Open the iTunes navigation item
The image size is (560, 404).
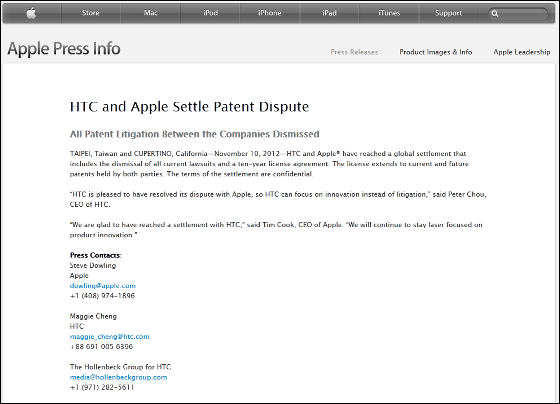(x=389, y=13)
